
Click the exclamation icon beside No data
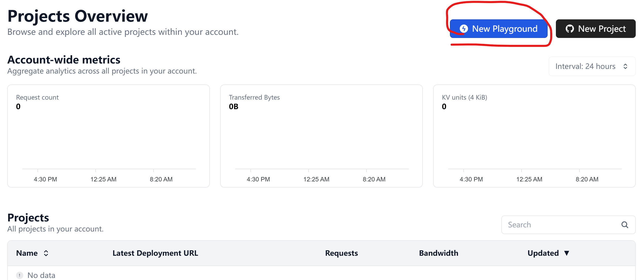(19, 275)
